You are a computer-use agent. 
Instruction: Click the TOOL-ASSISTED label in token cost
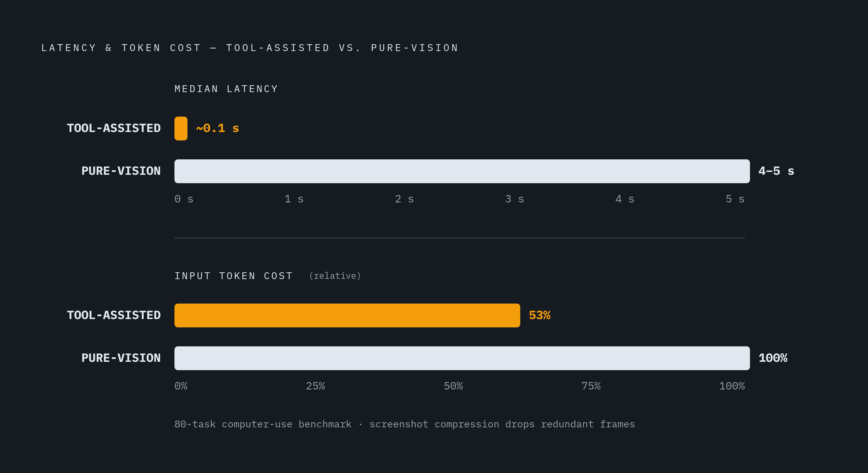click(x=114, y=316)
